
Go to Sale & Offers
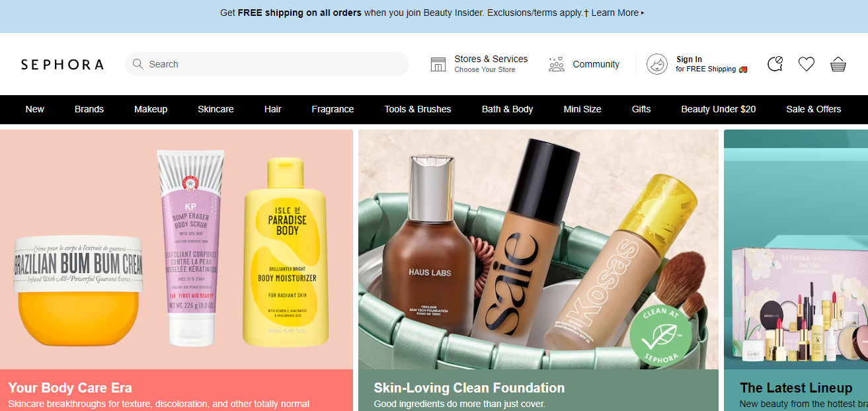click(813, 109)
